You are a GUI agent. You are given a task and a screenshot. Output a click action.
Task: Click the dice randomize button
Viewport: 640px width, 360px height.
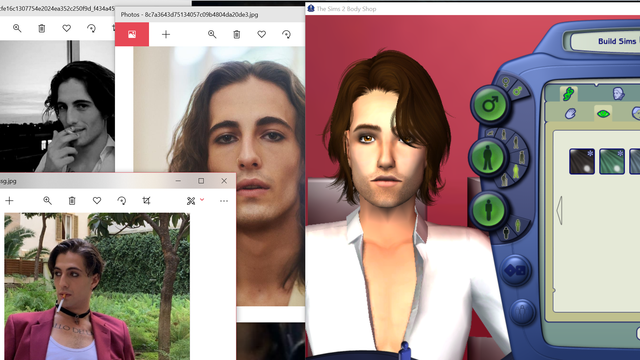(x=516, y=270)
